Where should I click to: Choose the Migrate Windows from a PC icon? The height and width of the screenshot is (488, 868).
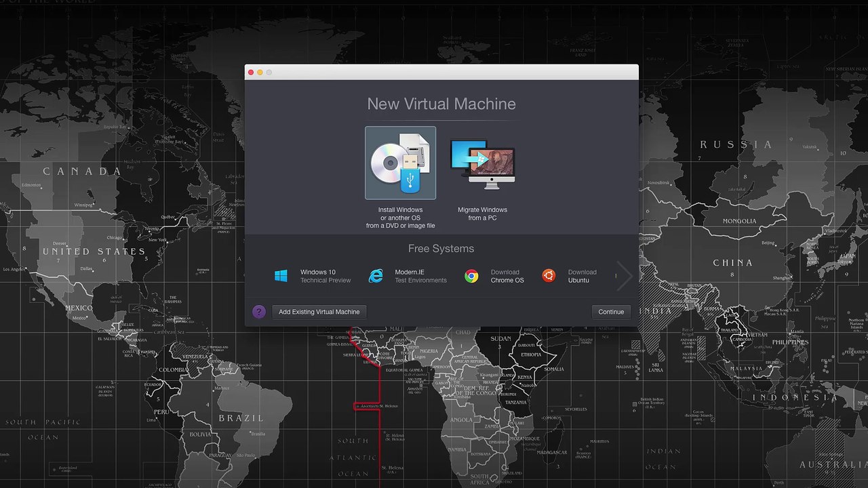click(482, 163)
